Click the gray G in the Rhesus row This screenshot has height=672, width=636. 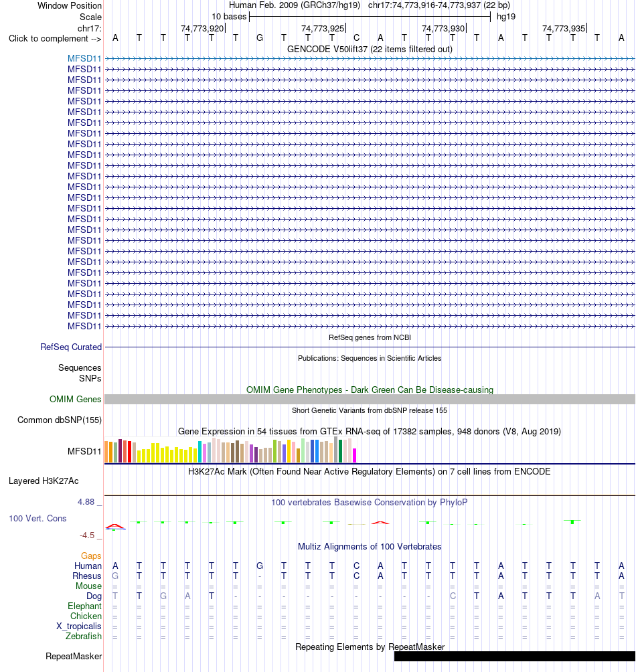point(115,576)
